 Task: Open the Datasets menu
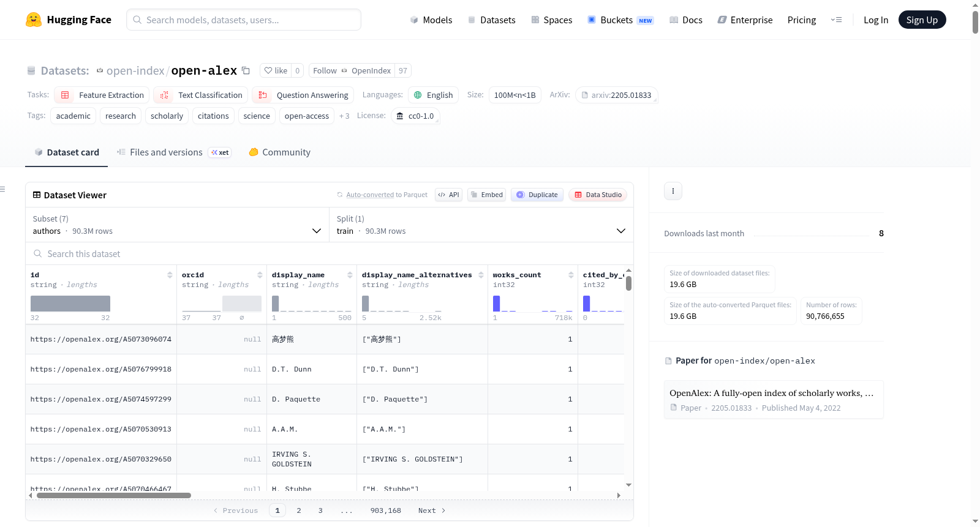[x=491, y=20]
